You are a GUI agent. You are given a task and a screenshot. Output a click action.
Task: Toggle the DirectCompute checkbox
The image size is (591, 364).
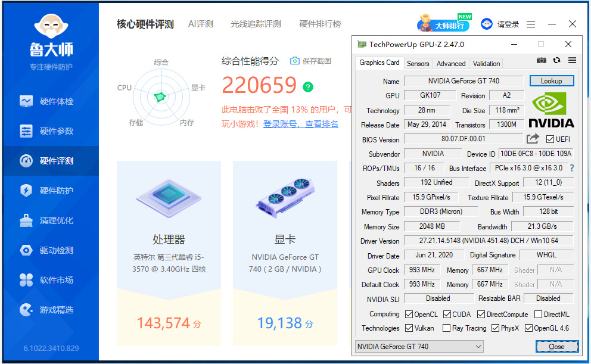[x=481, y=315]
